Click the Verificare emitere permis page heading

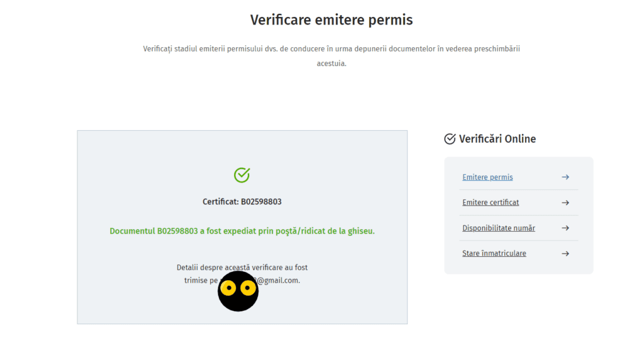[331, 19]
